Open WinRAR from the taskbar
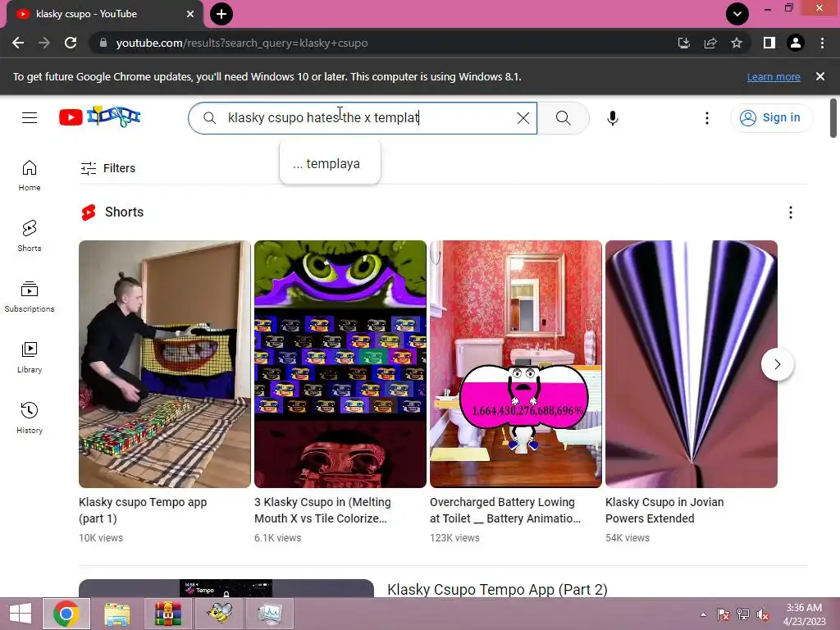Viewport: 840px width, 630px height. 168,614
